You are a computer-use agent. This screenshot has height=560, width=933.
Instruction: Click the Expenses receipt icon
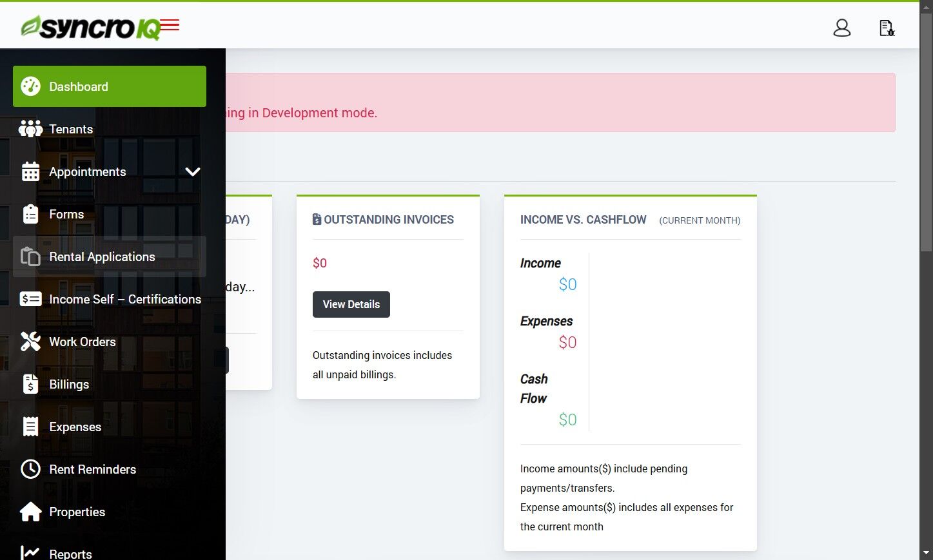pos(30,427)
